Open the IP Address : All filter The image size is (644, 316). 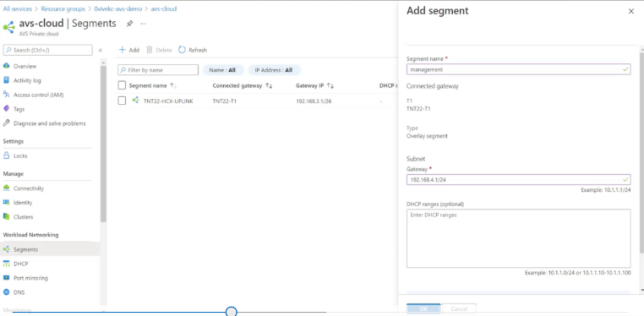pyautogui.click(x=274, y=70)
